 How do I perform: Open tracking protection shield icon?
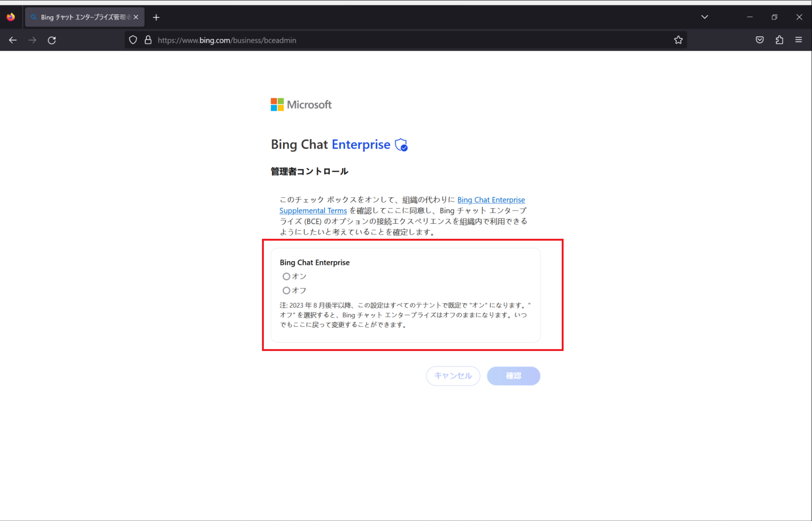[133, 40]
